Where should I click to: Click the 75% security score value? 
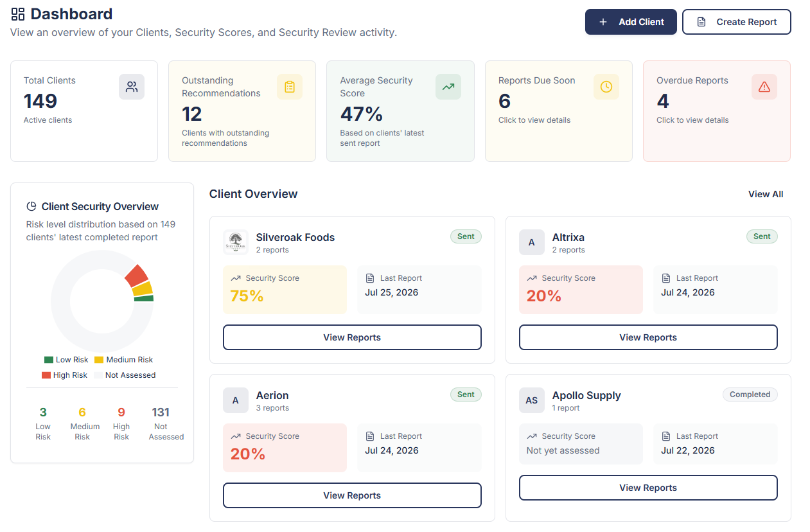(247, 296)
